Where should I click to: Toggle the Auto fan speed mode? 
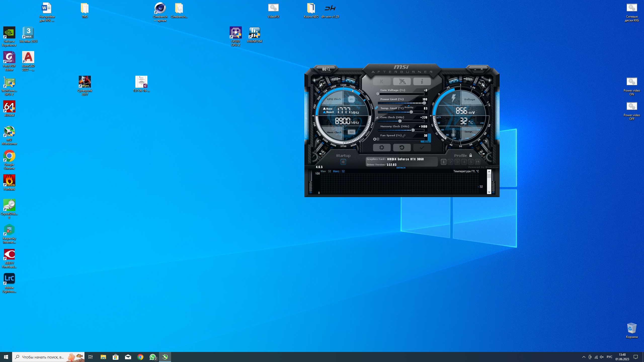click(x=427, y=142)
